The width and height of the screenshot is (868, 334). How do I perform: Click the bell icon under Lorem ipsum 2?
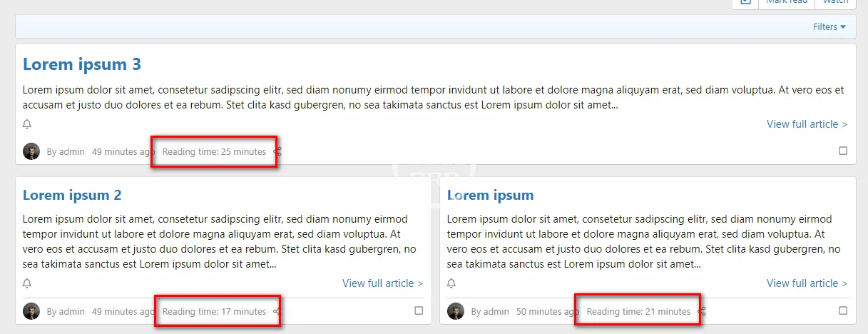pyautogui.click(x=27, y=283)
